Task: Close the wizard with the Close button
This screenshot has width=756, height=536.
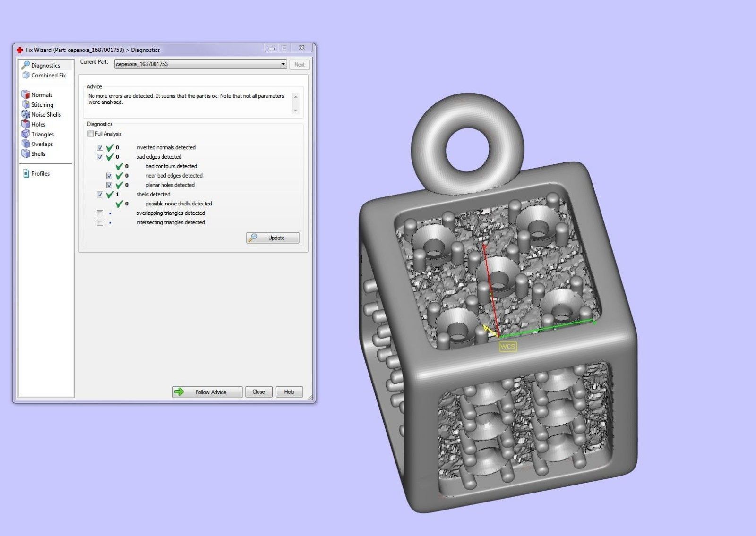Action: pos(258,392)
